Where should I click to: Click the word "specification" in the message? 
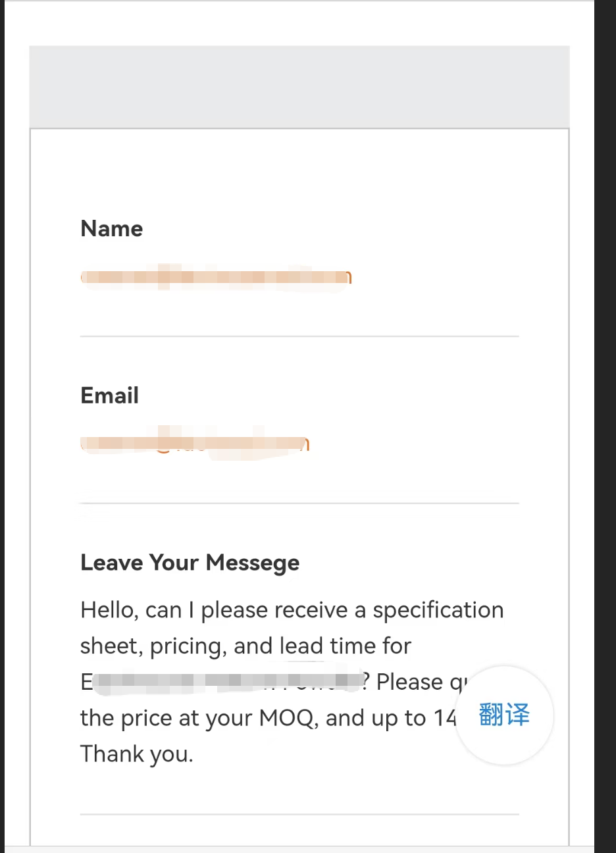coord(438,610)
